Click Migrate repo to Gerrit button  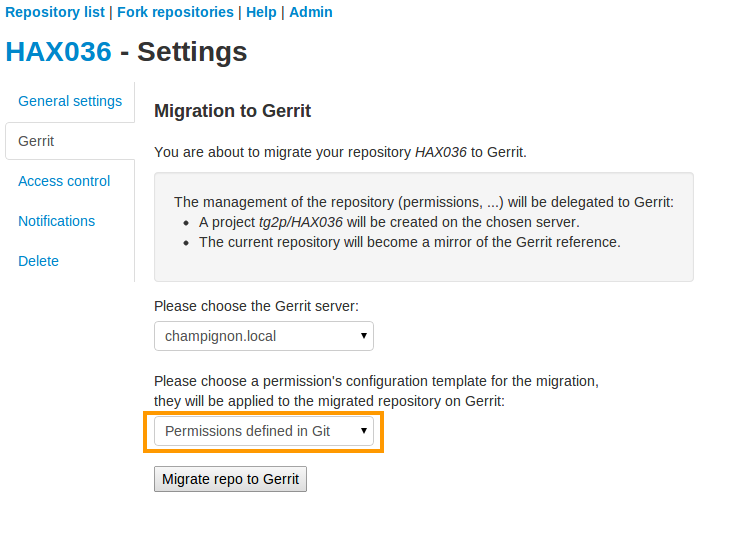coord(230,479)
